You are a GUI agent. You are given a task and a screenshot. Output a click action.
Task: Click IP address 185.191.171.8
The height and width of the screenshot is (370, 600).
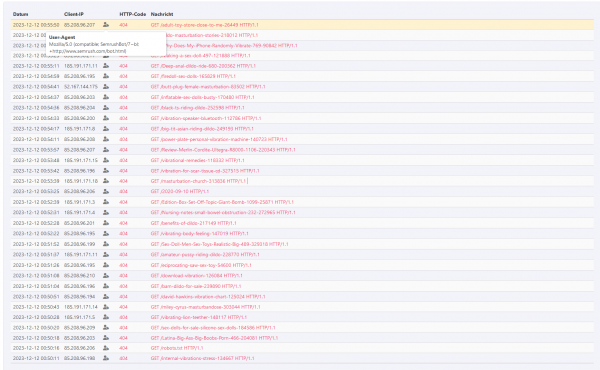(79, 129)
